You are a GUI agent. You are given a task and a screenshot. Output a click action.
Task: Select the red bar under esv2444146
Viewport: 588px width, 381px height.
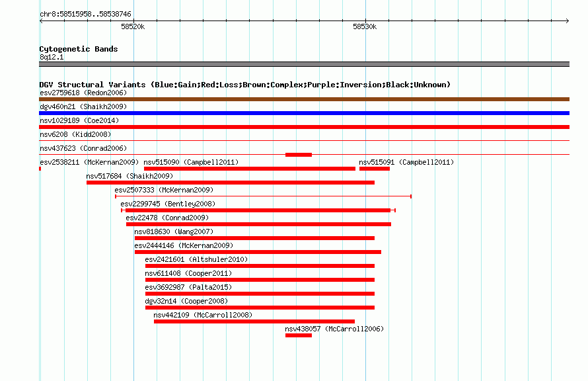click(x=258, y=252)
